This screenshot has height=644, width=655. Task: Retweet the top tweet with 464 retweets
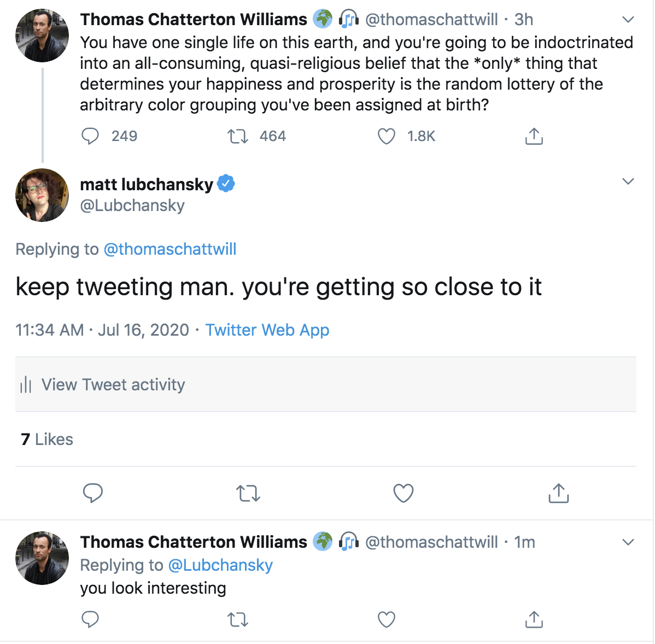238,136
